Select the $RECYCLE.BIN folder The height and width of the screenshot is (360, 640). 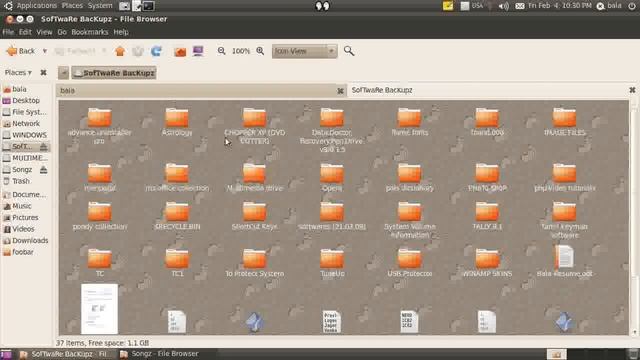coord(177,212)
